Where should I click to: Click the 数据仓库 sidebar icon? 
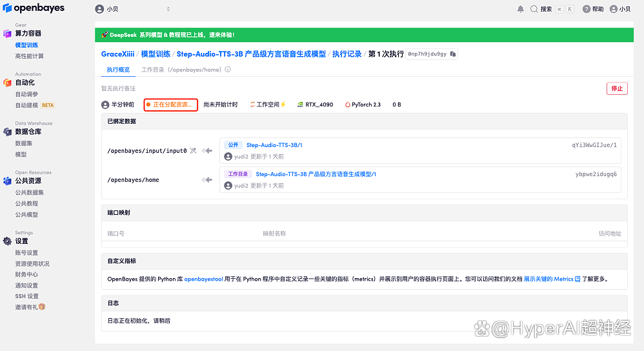[x=7, y=132]
